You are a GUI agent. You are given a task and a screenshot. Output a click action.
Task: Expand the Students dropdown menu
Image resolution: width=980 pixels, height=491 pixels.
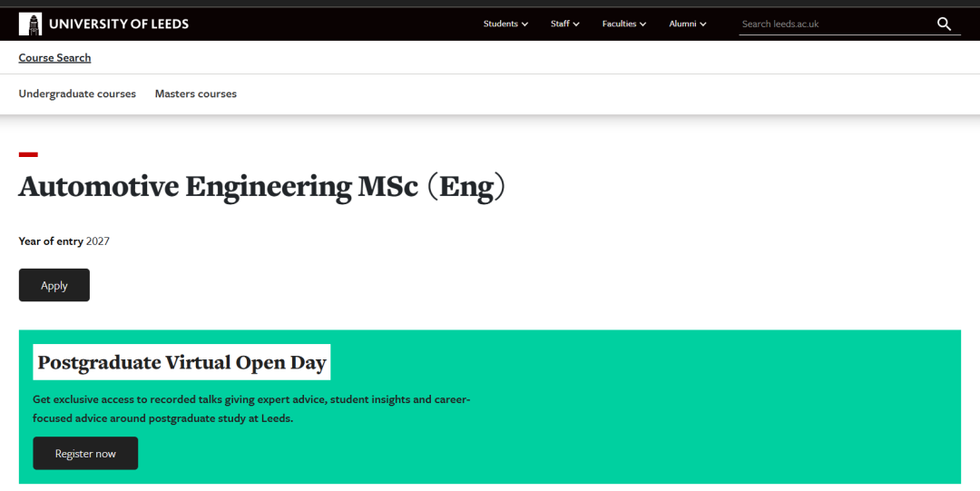[x=505, y=24]
